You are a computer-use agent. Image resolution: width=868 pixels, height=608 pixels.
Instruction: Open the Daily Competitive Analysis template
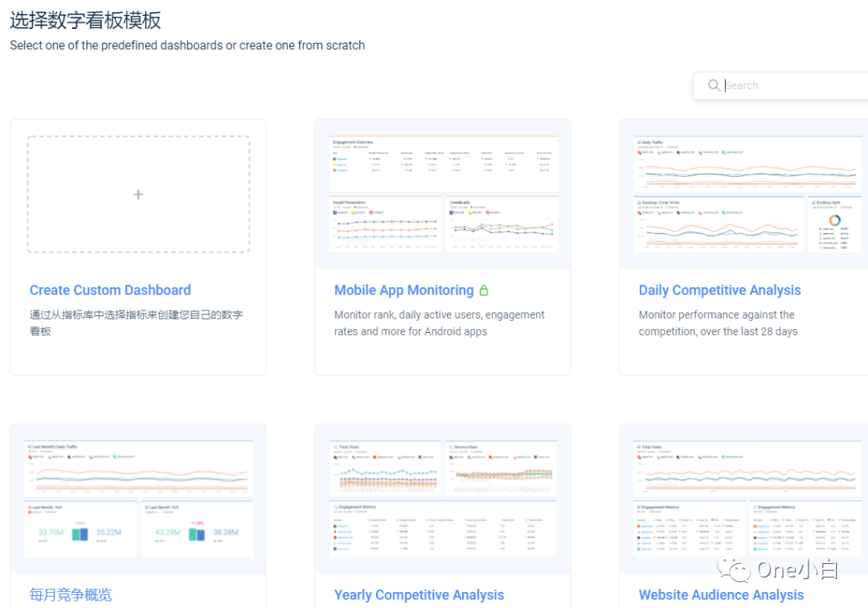point(719,290)
